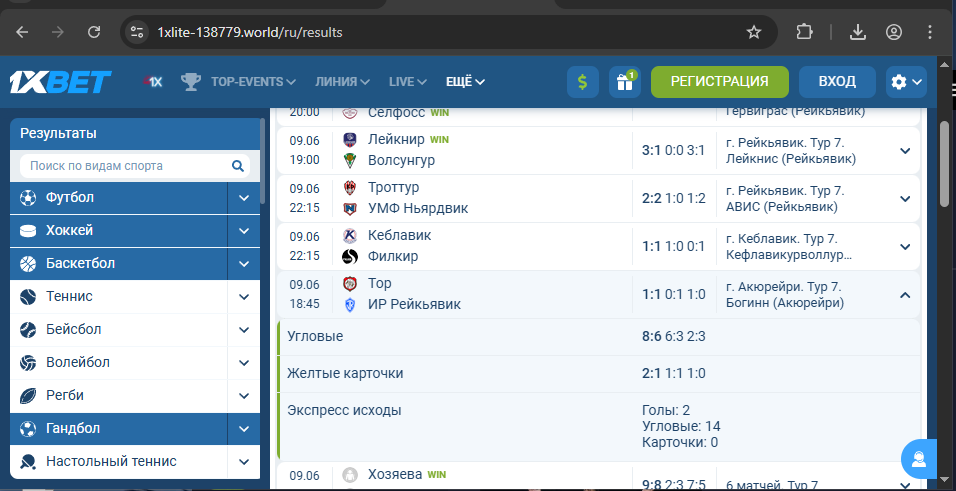
Task: Open the browser extensions puzzle icon
Action: [805, 32]
